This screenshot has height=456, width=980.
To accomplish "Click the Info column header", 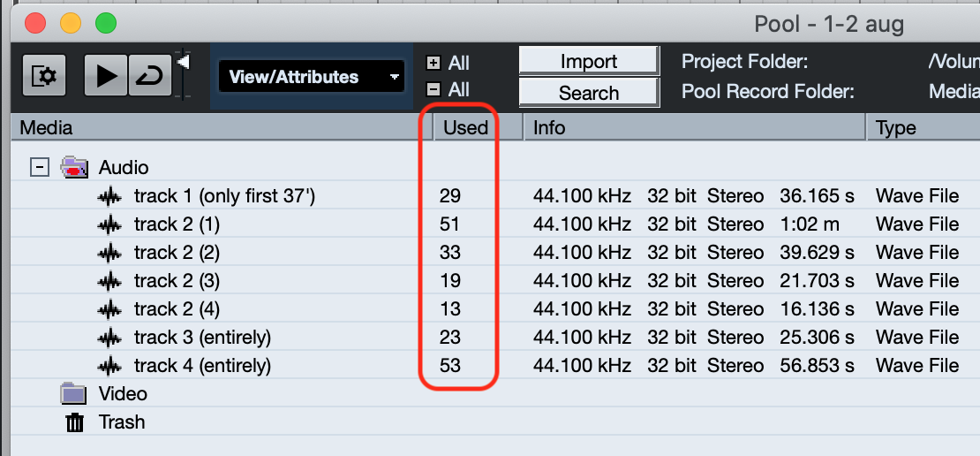I will click(549, 128).
